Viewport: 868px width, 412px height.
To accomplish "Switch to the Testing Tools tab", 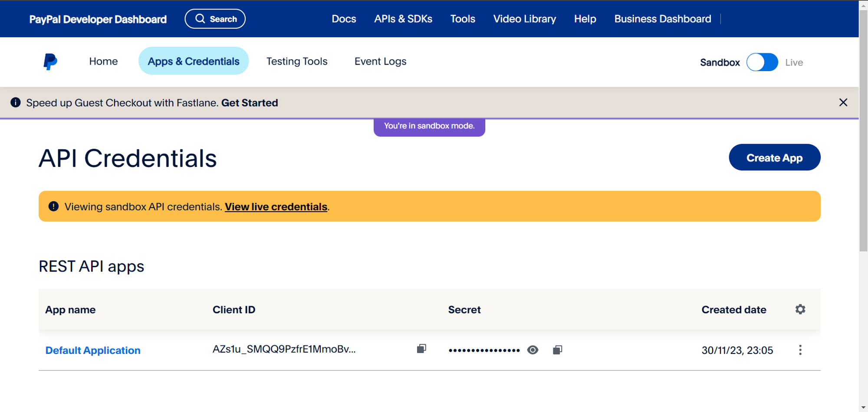I will (x=297, y=61).
